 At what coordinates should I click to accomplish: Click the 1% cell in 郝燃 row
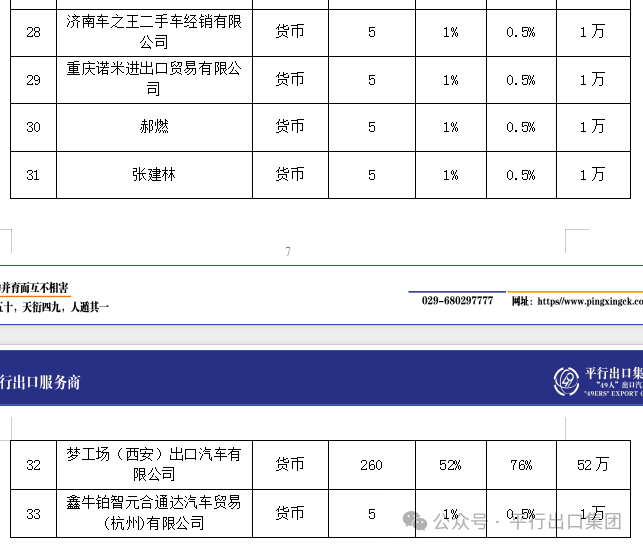(x=451, y=127)
